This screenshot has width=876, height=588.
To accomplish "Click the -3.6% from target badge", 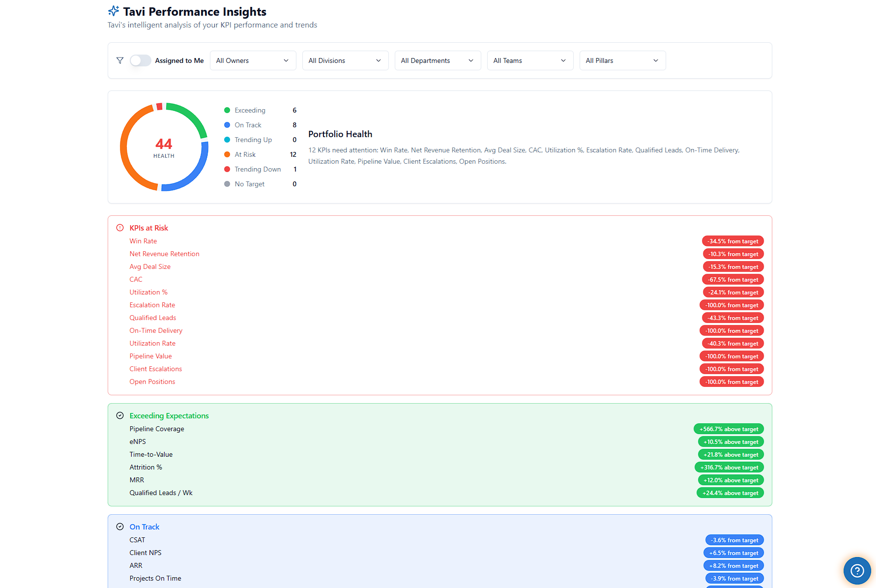I will pyautogui.click(x=734, y=540).
